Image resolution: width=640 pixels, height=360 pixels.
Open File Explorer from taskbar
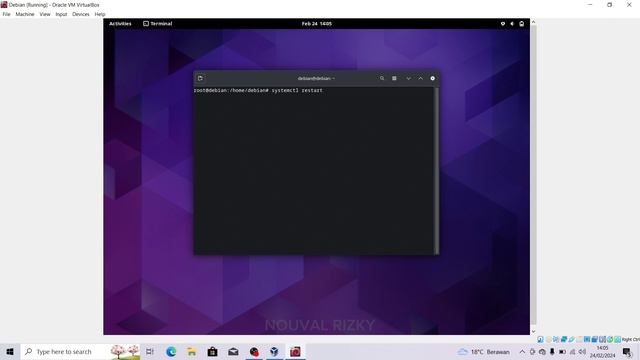192,351
